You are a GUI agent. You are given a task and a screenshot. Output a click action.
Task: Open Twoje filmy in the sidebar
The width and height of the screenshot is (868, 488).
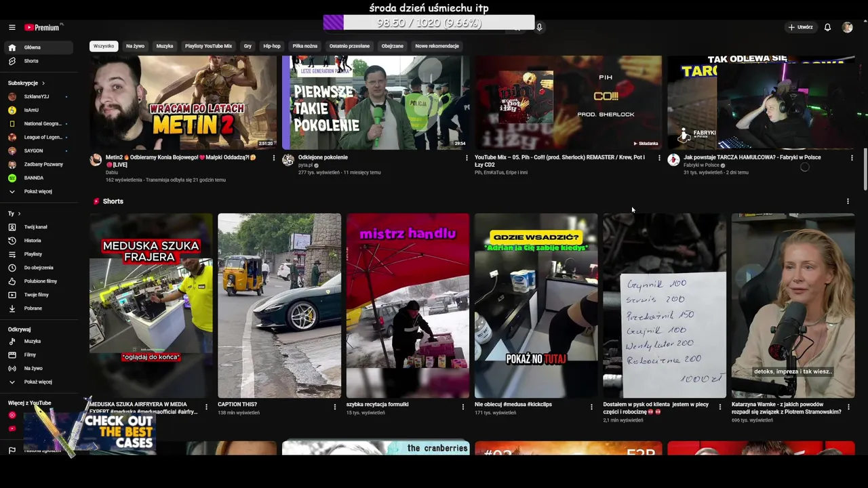[x=39, y=295]
